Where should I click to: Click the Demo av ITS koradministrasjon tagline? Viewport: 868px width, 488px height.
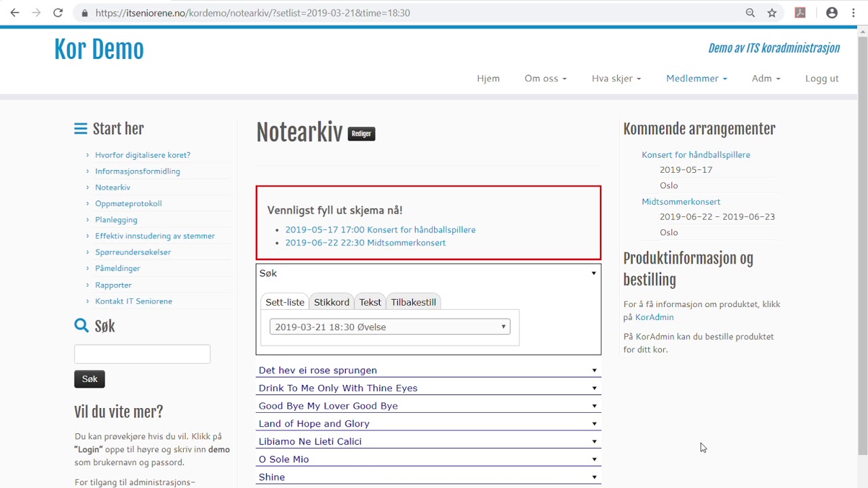tap(774, 48)
